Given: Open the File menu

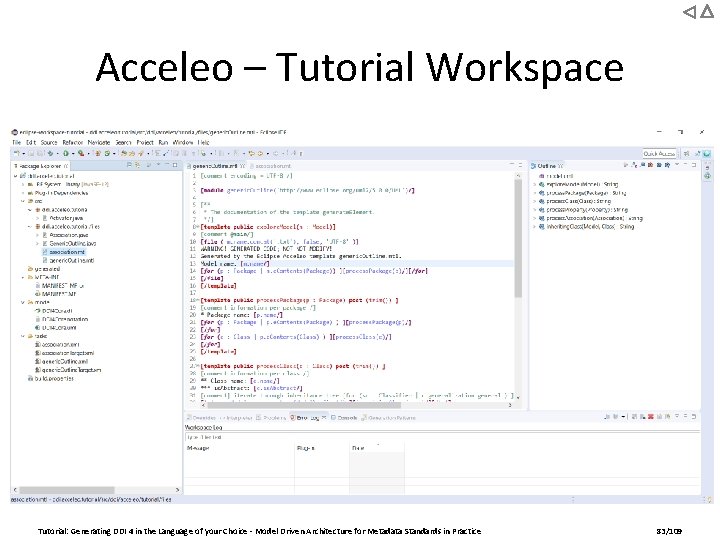Looking at the screenshot, I should [17, 142].
